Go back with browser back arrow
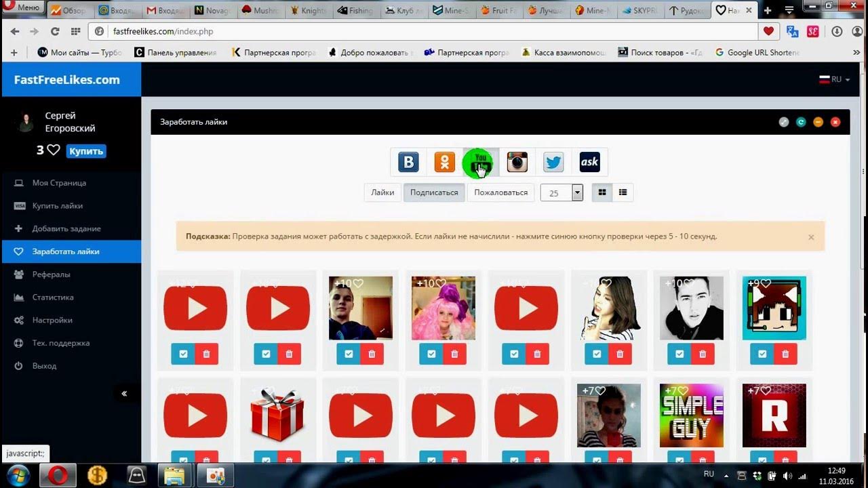868x488 pixels. click(14, 31)
